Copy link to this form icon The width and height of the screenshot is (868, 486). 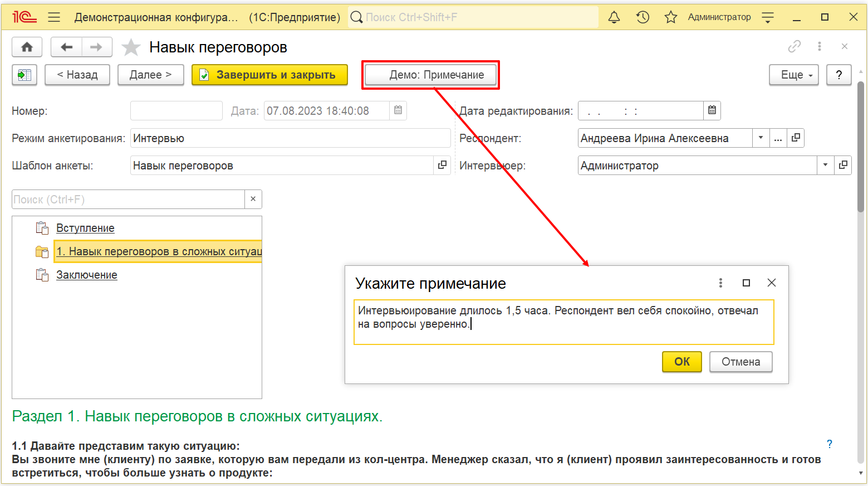(x=795, y=46)
